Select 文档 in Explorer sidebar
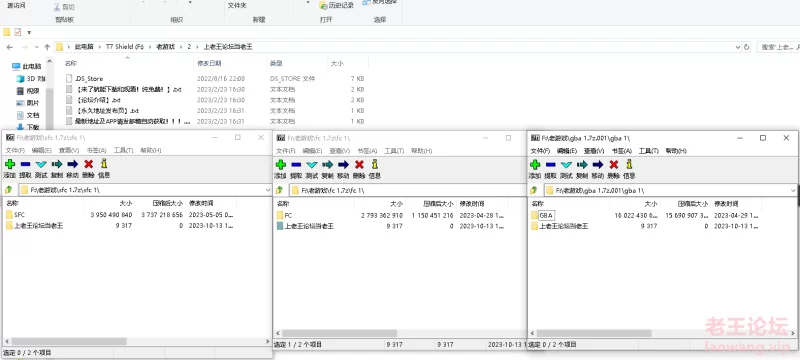 click(28, 115)
